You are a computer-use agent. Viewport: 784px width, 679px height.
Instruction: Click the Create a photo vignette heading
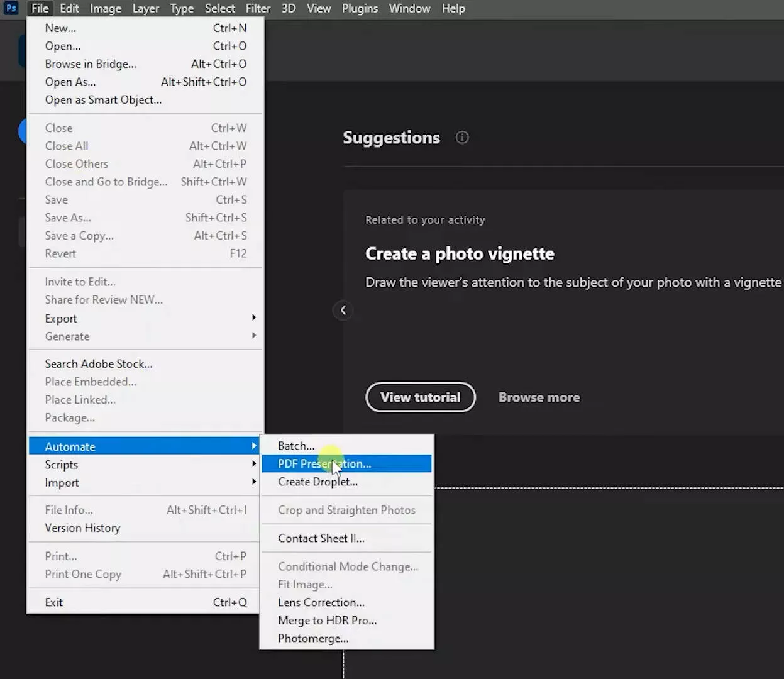click(460, 254)
